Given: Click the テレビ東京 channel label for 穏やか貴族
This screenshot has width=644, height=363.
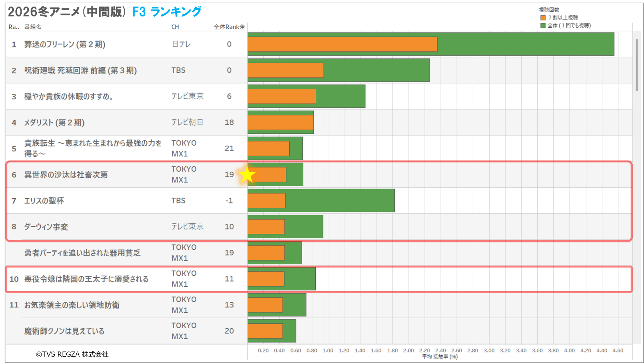Looking at the screenshot, I should coord(187,96).
